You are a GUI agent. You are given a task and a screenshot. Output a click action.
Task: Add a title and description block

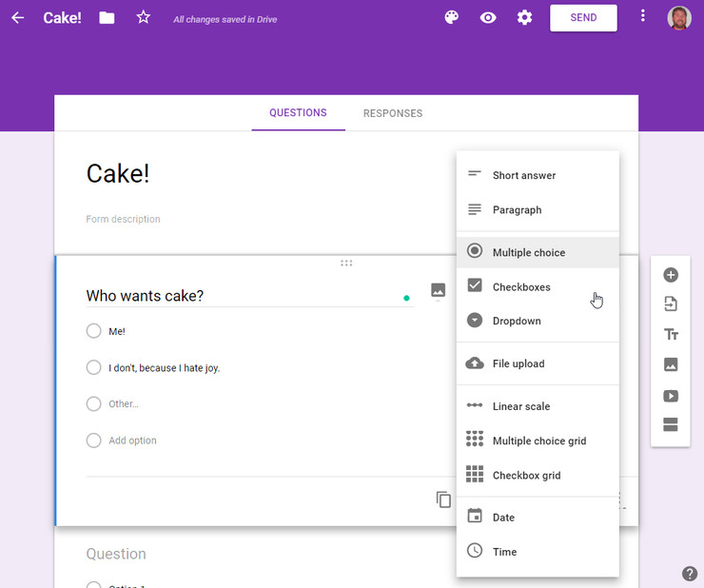(671, 334)
